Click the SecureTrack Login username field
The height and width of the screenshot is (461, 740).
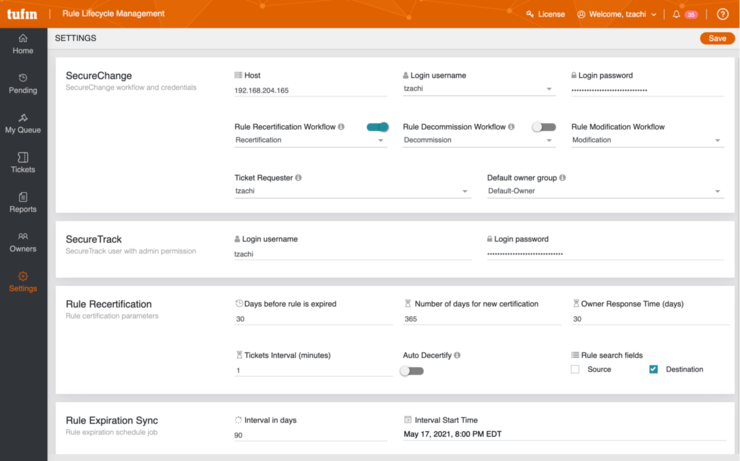tap(353, 254)
